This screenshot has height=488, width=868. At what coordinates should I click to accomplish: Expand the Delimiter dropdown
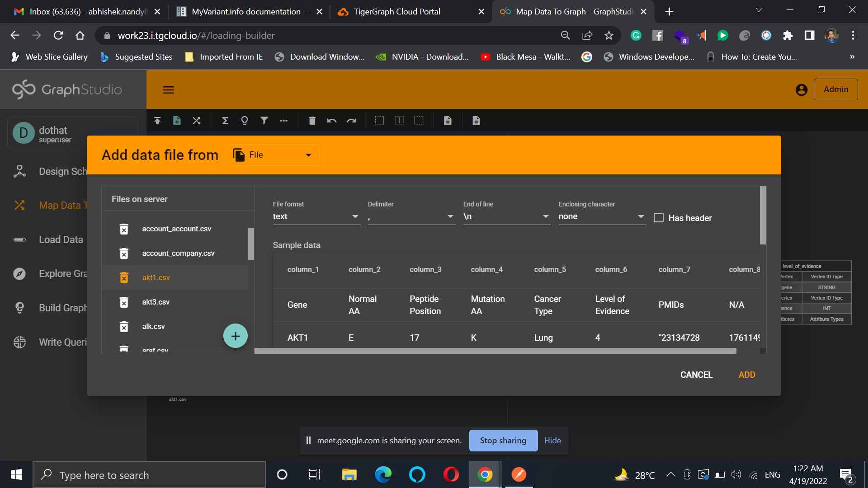coord(410,216)
